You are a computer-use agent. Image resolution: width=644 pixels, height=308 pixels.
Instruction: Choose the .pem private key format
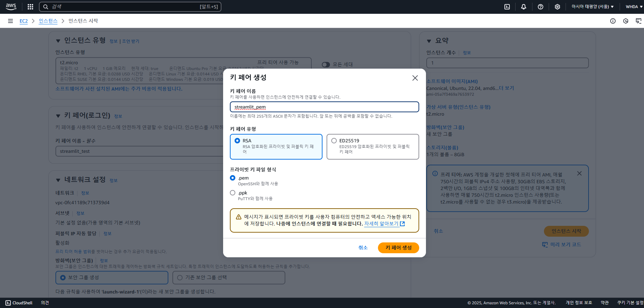point(233,178)
